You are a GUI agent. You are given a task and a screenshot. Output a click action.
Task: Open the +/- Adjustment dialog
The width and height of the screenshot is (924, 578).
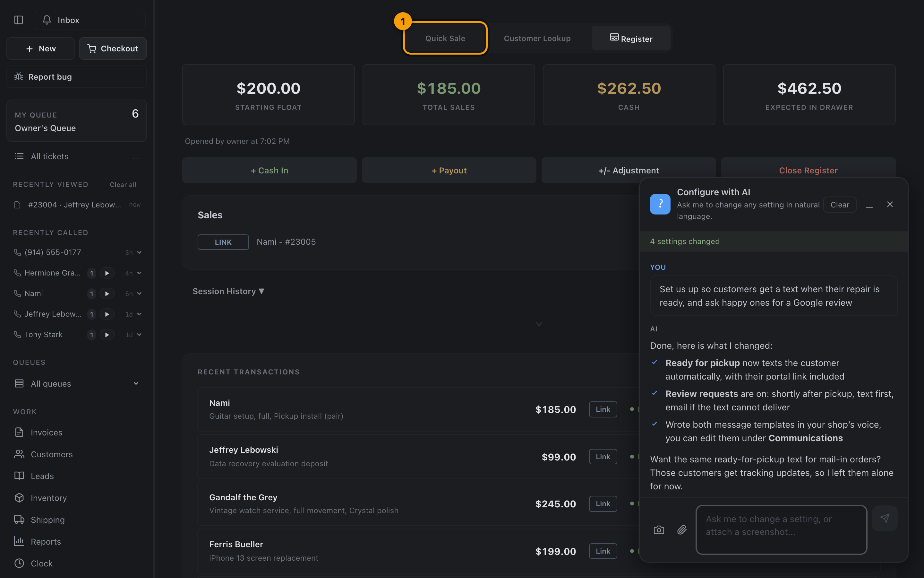point(629,171)
